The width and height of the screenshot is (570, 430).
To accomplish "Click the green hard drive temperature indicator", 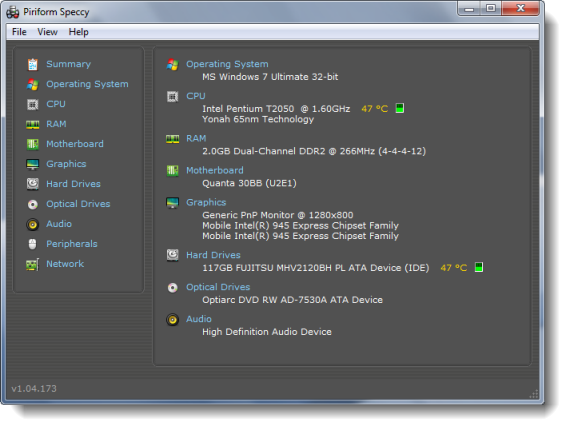I will (x=479, y=268).
